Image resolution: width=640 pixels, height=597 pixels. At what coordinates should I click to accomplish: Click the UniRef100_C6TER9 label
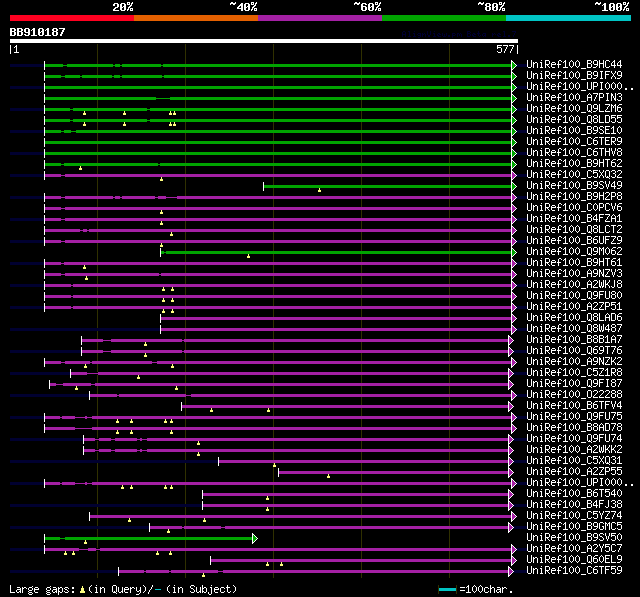[x=574, y=142]
